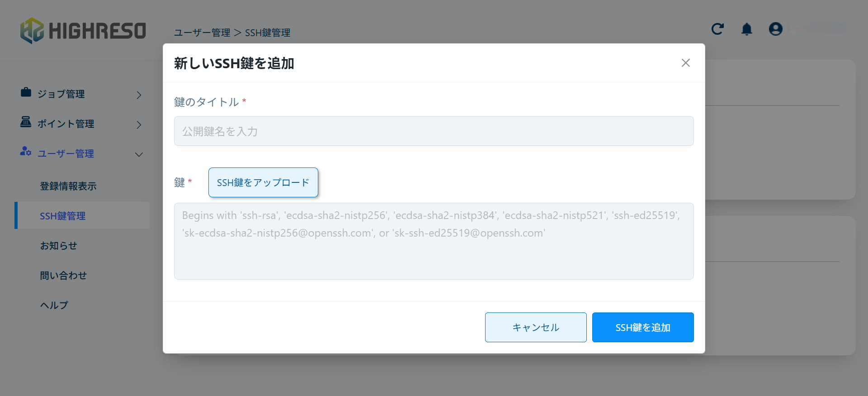This screenshot has width=868, height=396.
Task: Open 問い合わせ sidebar item
Action: click(63, 275)
